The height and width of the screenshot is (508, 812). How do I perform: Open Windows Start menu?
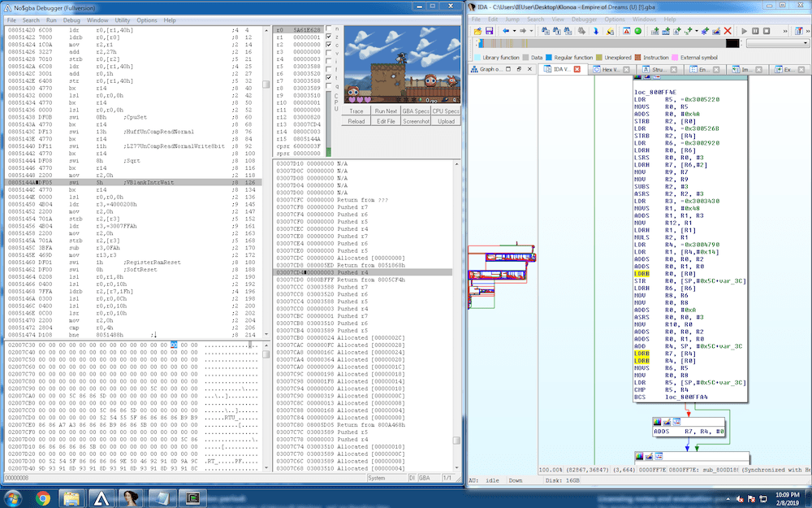click(11, 499)
